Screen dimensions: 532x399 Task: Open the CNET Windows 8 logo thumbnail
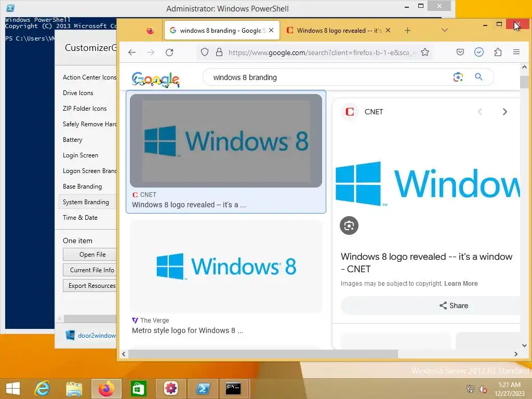[226, 141]
